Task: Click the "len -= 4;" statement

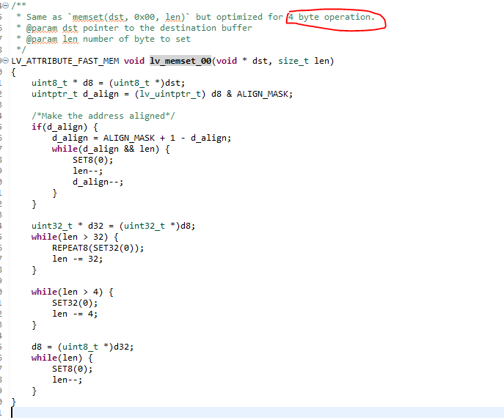Action: tap(75, 314)
